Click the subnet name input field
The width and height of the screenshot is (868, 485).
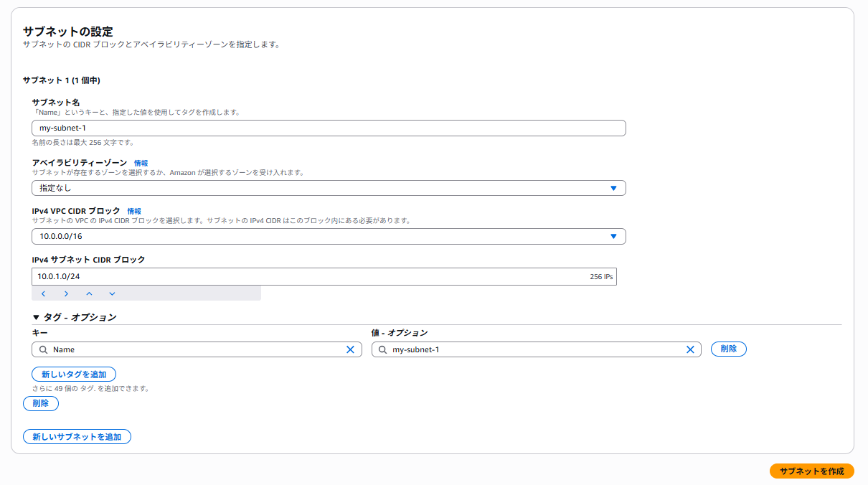tap(329, 128)
